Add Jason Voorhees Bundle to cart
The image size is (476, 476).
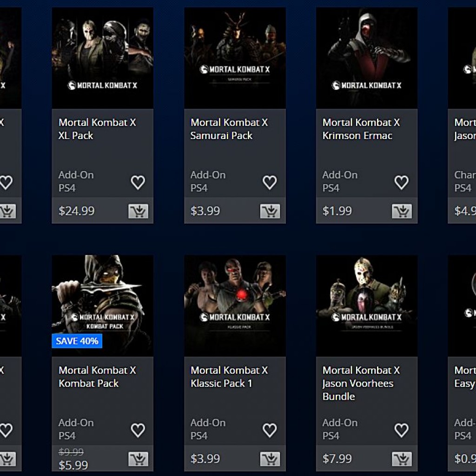(402, 459)
